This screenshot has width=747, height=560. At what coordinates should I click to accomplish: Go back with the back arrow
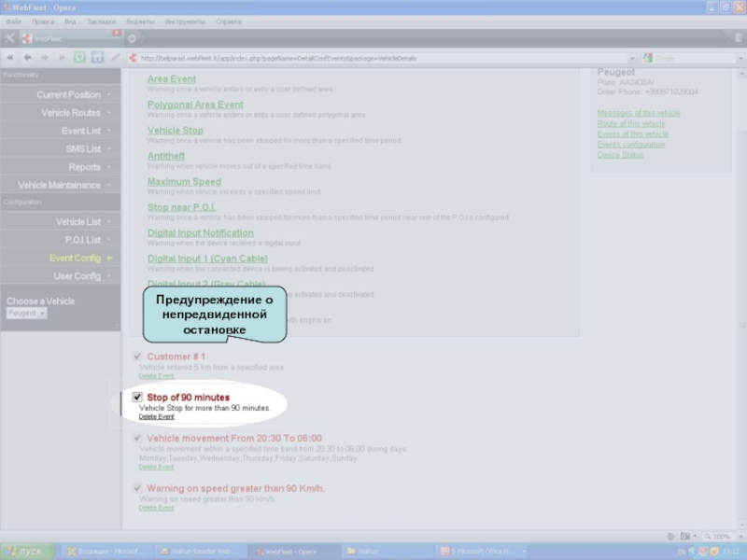click(x=28, y=58)
